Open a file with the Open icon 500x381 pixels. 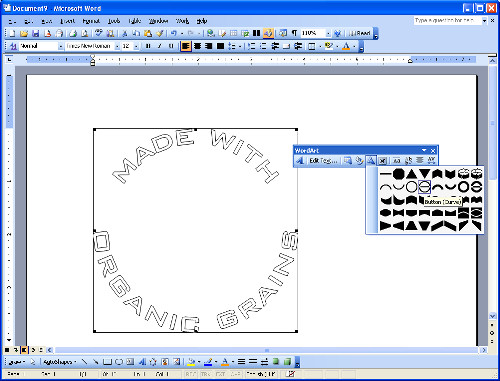point(24,33)
